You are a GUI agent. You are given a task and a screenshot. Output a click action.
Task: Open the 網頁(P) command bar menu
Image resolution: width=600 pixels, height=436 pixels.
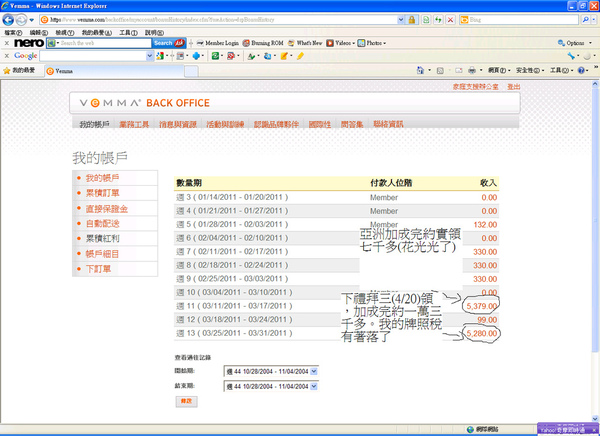[497, 70]
